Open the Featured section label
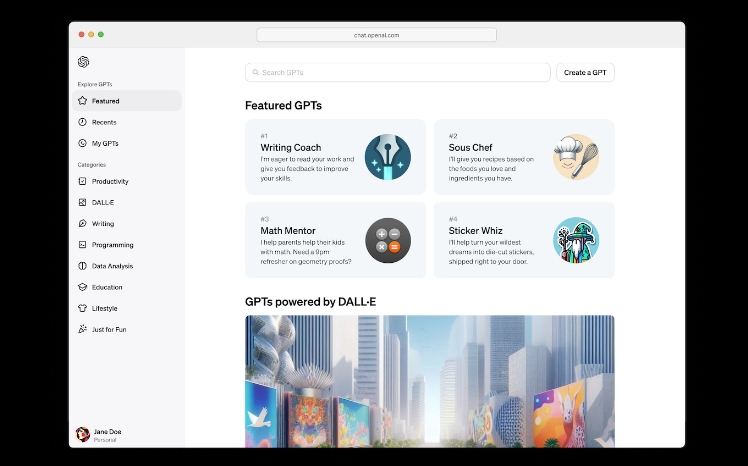748x466 pixels. tap(105, 101)
